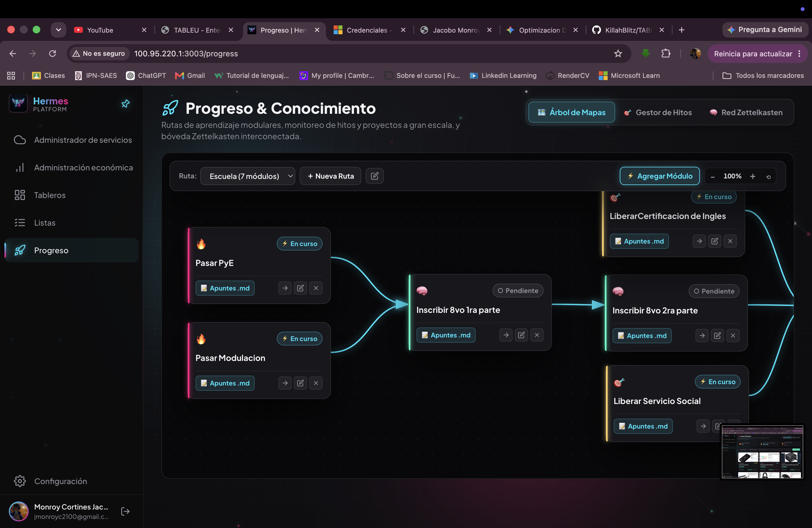Edit the Inscribir 8vo 1ra parte module
Image resolution: width=812 pixels, height=528 pixels.
(x=521, y=335)
